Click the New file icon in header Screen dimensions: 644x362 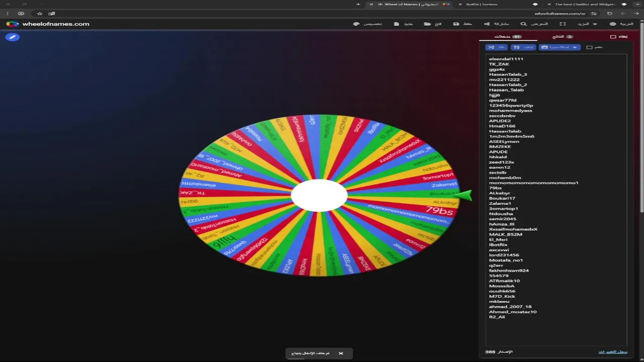[x=396, y=24]
